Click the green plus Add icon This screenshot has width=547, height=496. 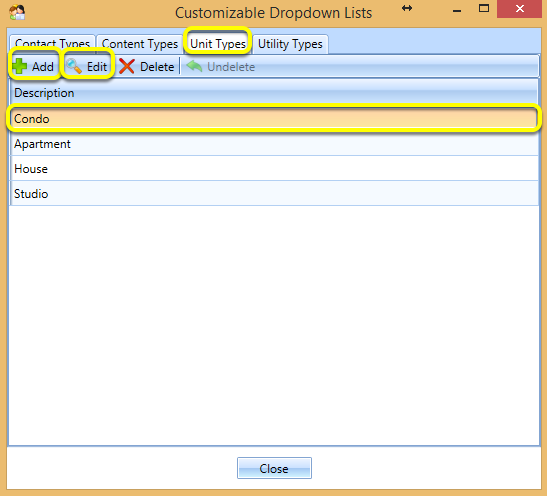20,66
